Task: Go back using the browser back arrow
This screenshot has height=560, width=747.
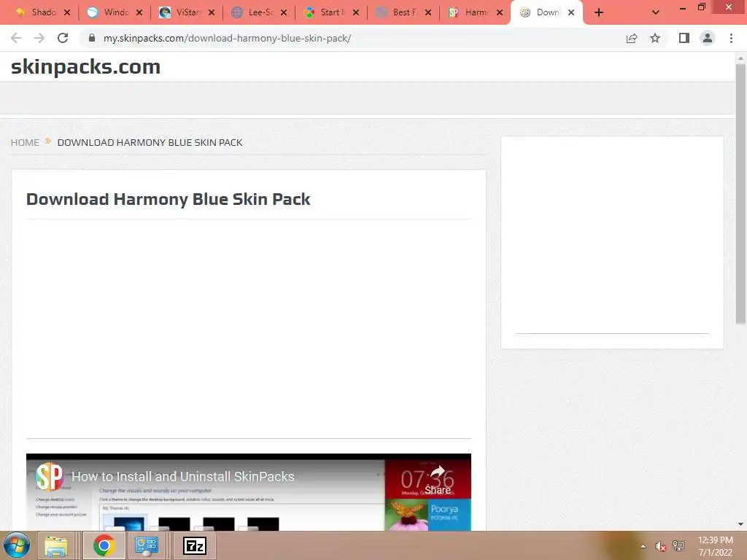Action: [x=16, y=38]
